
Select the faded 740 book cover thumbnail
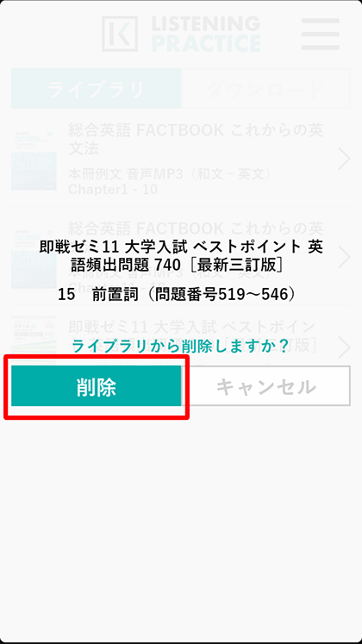[x=34, y=336]
